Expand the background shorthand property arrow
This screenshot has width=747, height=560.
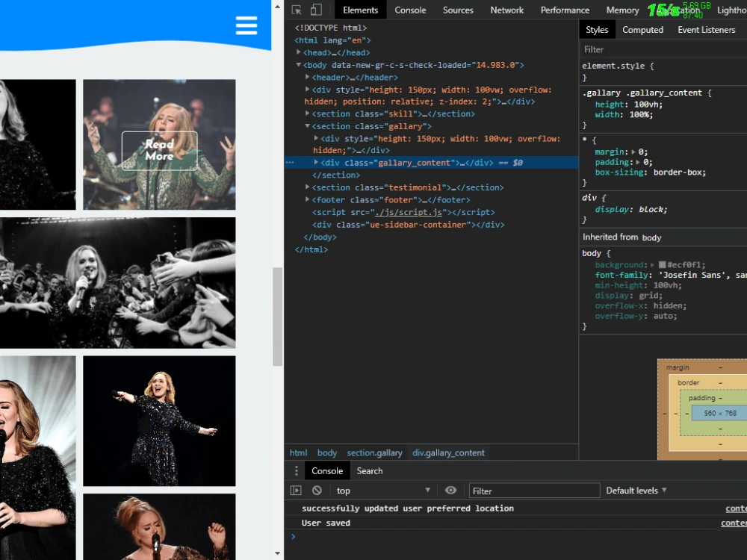pyautogui.click(x=652, y=265)
